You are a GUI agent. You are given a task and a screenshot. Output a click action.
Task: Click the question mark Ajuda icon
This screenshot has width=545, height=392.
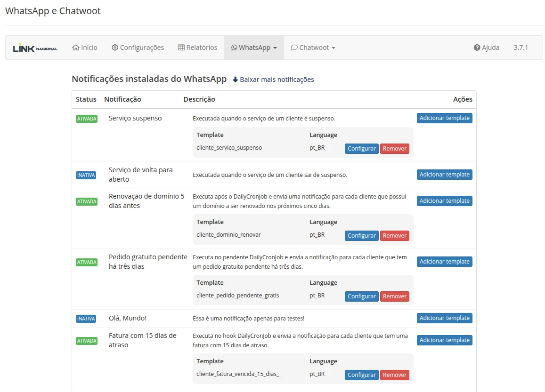click(477, 48)
